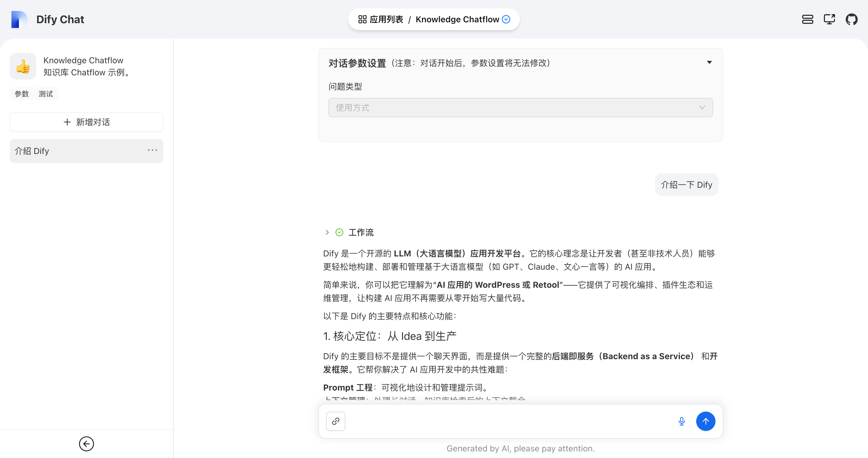868x458 pixels.
Task: Go to 应用列表 breadcrumb
Action: (x=386, y=19)
